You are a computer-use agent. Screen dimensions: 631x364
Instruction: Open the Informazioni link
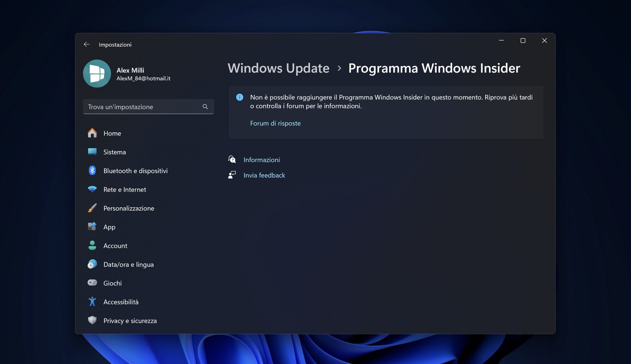point(262,160)
